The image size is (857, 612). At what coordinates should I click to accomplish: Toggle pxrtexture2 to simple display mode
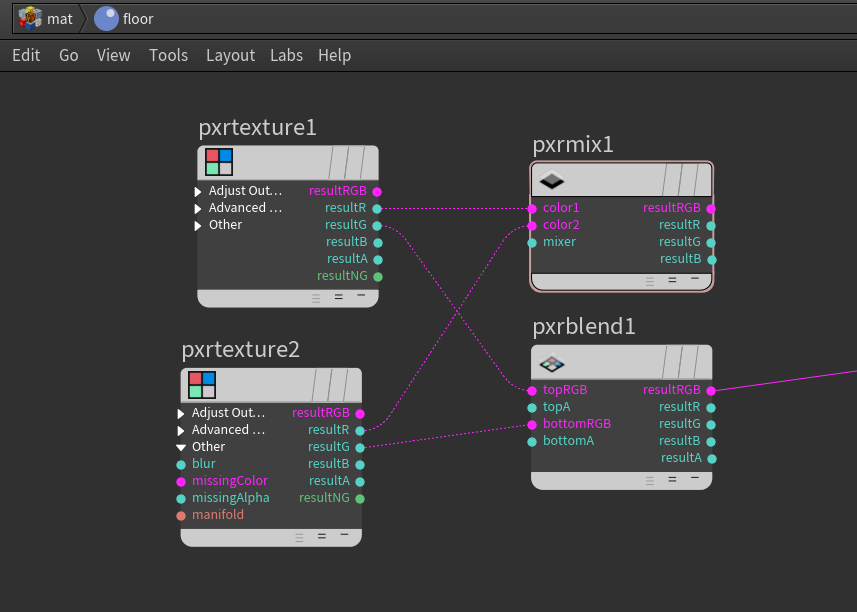345,537
